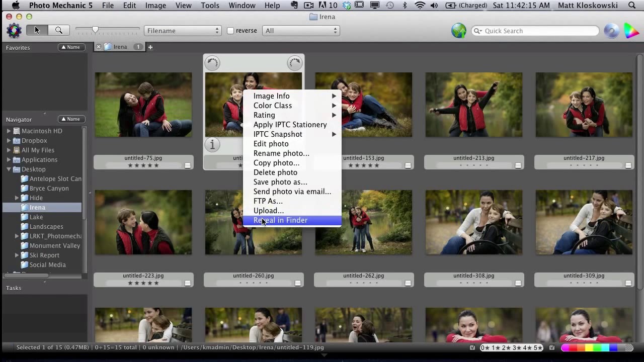Viewport: 644px width, 362px height.
Task: Click Favorites panel Name sort button
Action: click(71, 47)
